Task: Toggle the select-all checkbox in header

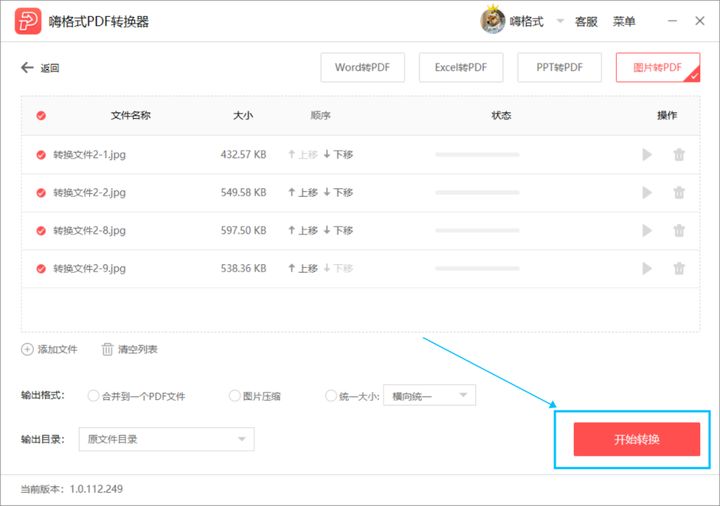Action: (41, 115)
